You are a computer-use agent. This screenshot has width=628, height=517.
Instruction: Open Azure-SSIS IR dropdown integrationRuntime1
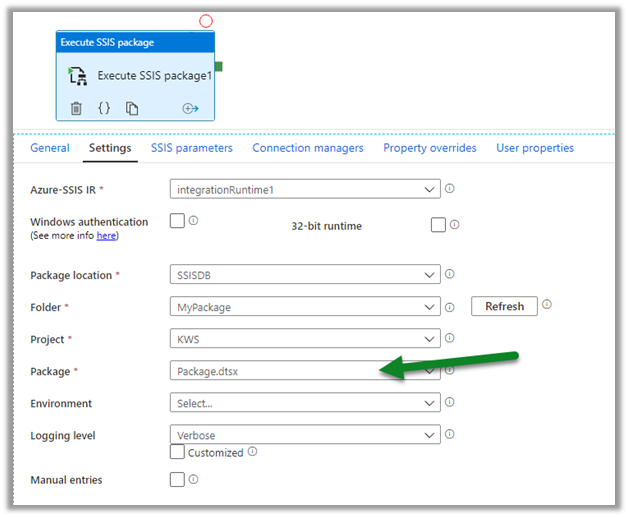(x=305, y=189)
